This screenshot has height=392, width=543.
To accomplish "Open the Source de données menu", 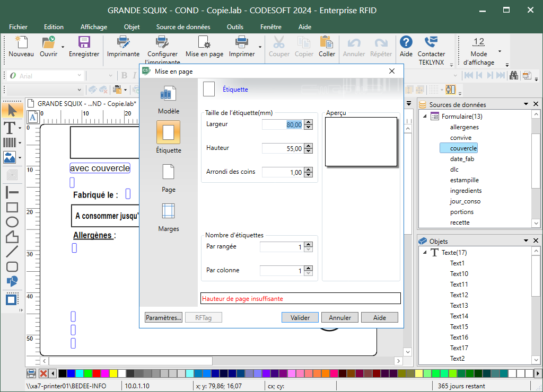I will click(x=183, y=27).
